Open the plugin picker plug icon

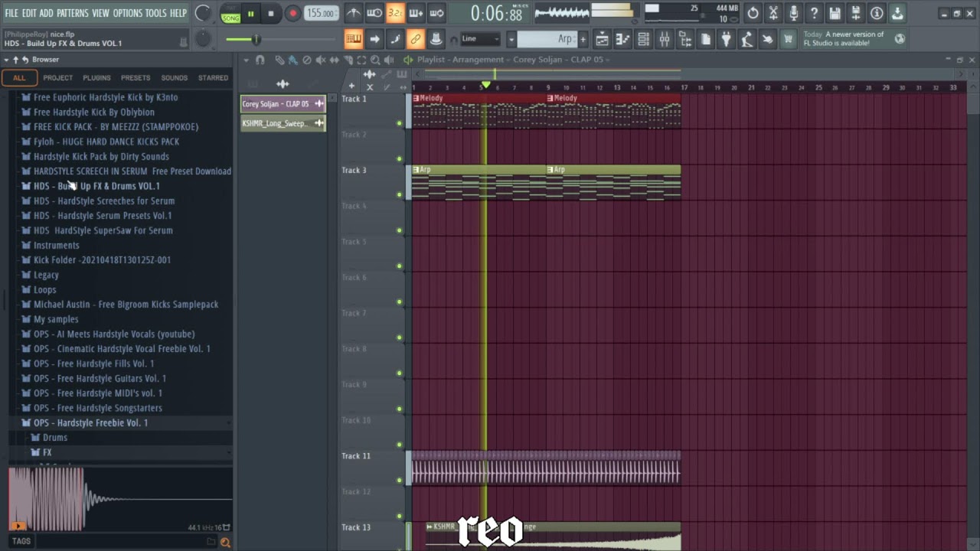tap(727, 39)
